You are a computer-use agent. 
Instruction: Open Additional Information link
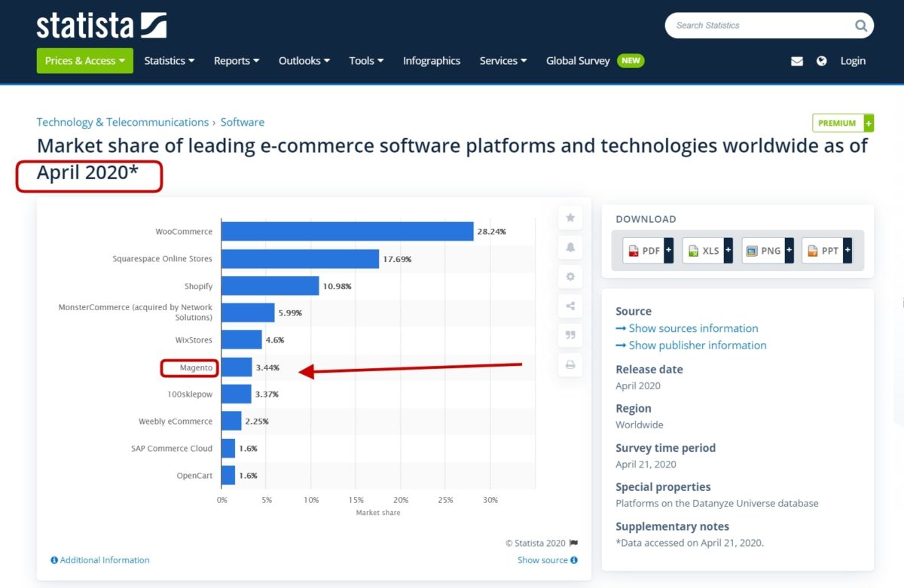point(100,560)
